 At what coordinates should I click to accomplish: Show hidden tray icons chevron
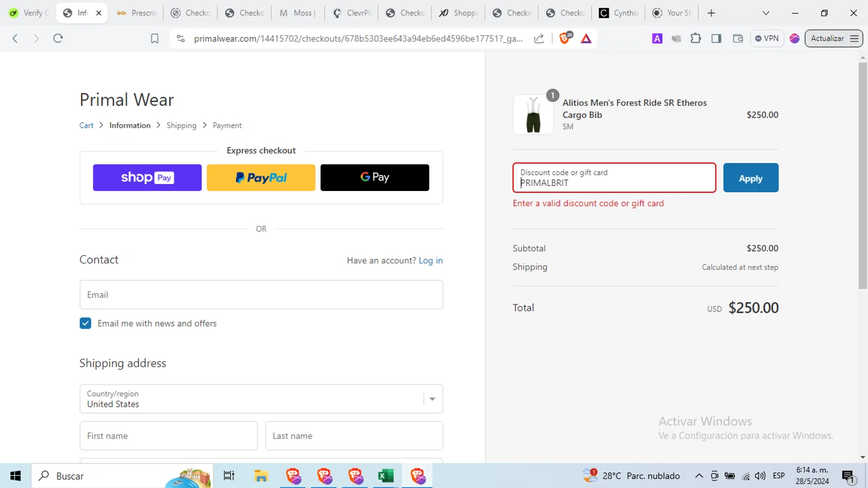coord(699,476)
